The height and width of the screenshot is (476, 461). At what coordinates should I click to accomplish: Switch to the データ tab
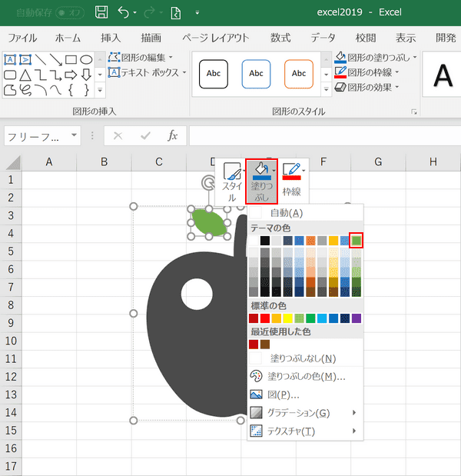323,38
